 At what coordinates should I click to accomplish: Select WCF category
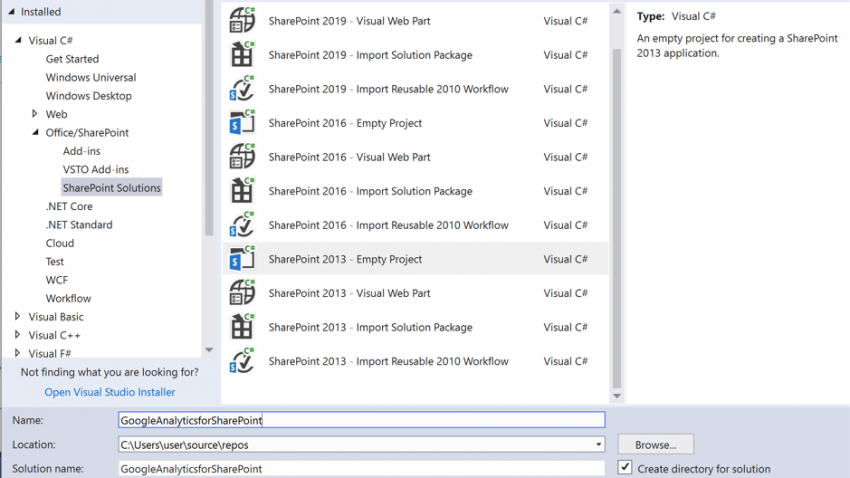(x=56, y=280)
